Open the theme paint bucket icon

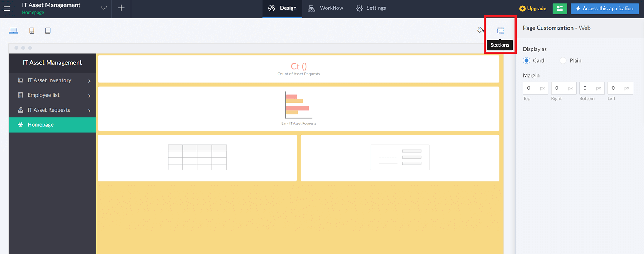coord(480,30)
